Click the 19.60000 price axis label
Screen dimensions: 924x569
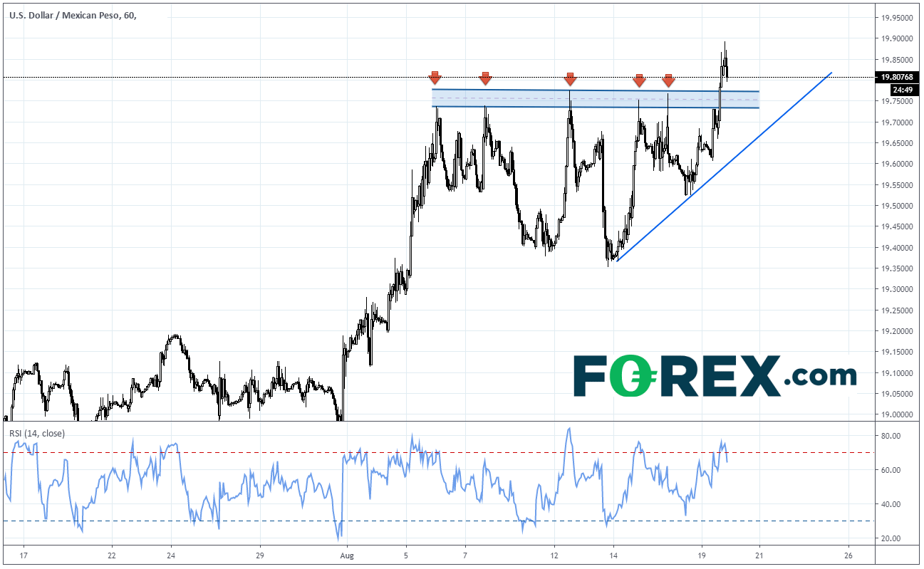point(897,165)
